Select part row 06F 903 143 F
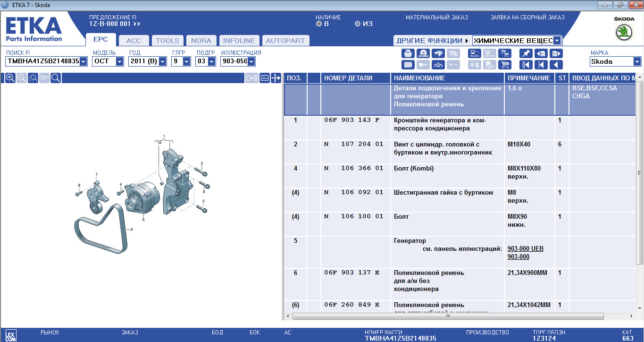The width and height of the screenshot is (644, 342). pos(460,127)
